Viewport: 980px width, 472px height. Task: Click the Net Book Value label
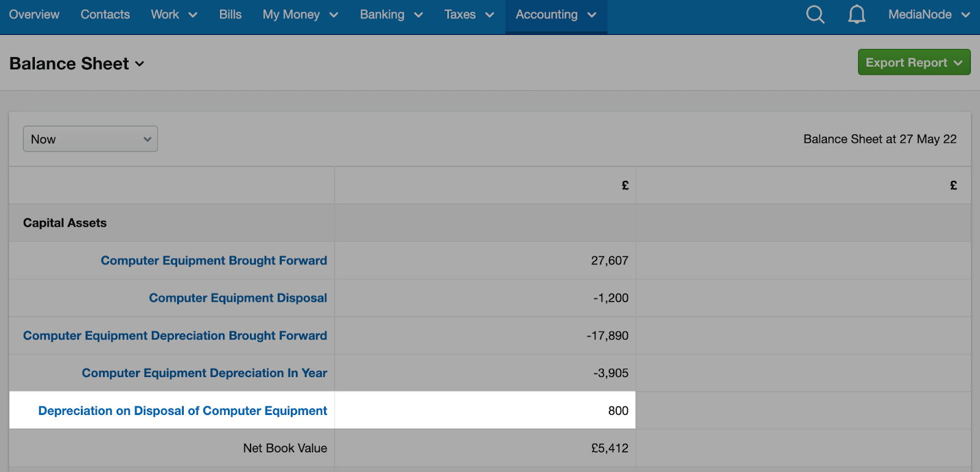(285, 448)
